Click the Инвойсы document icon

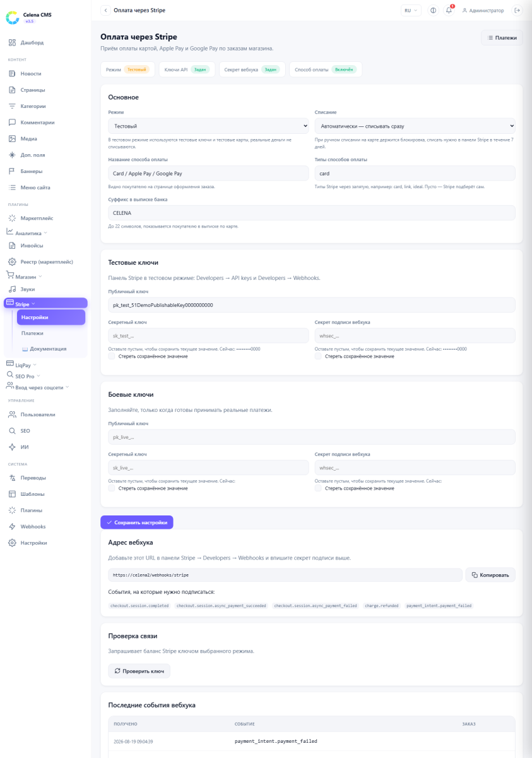tap(12, 245)
